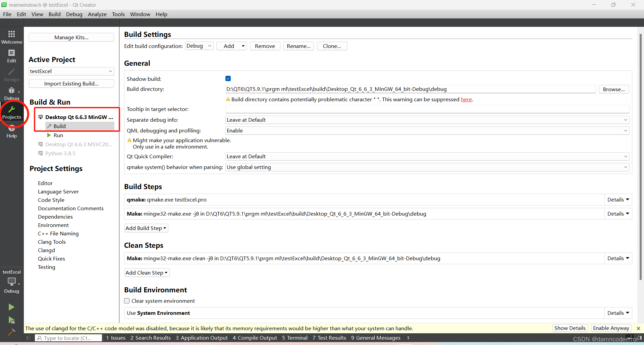Start debugging with the bug-arrow icon

11,320
